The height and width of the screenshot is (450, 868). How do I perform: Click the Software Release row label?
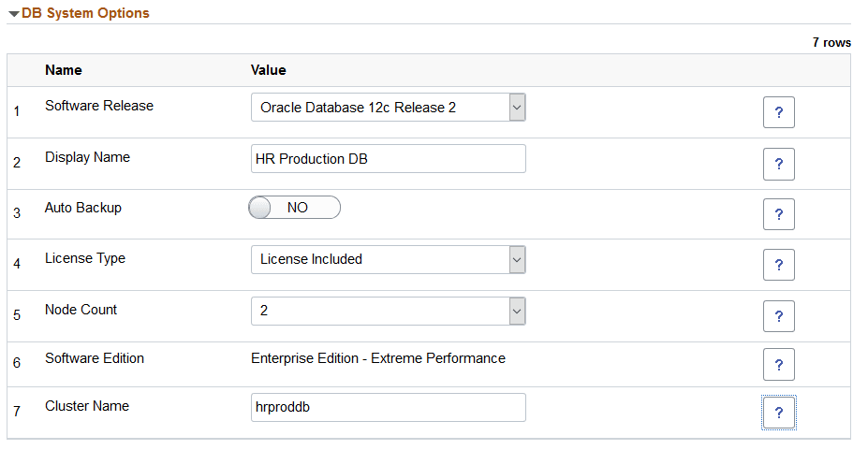(99, 106)
